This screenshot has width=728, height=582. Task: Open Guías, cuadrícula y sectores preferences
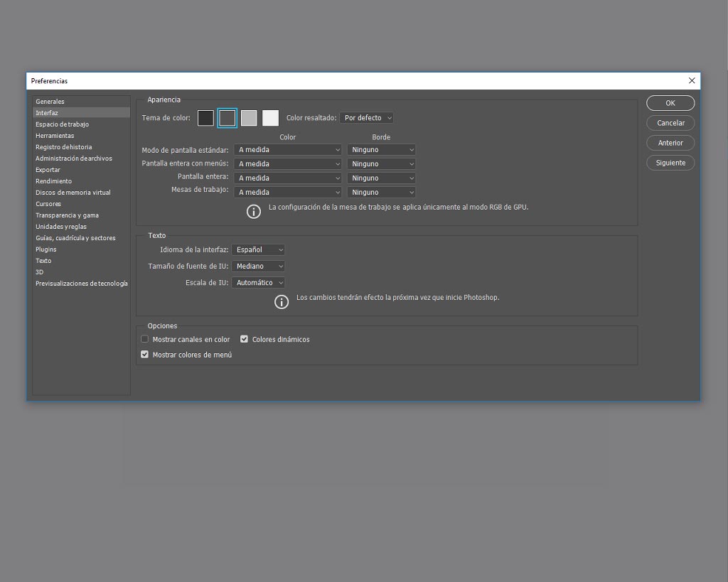point(81,238)
